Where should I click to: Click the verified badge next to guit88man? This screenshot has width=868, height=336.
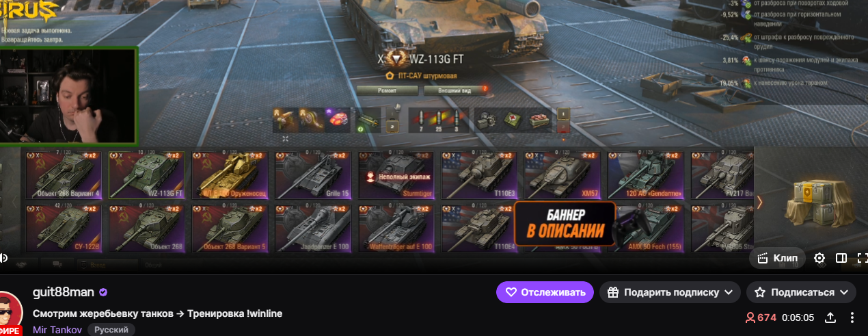pyautogui.click(x=103, y=292)
